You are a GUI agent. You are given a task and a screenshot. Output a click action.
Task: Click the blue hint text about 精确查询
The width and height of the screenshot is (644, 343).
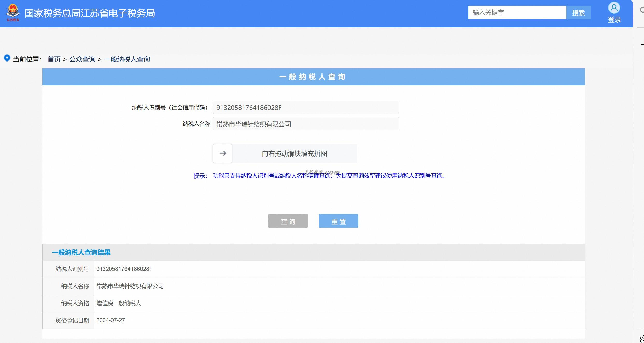click(x=329, y=176)
